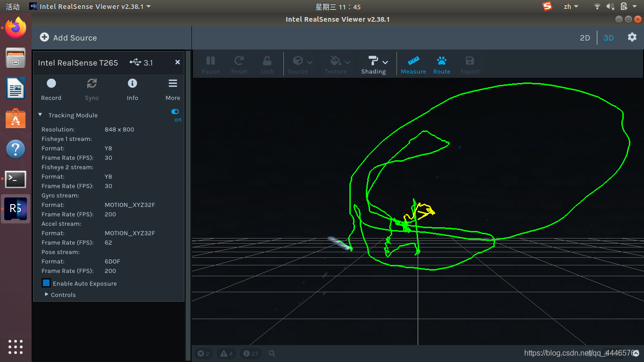The height and width of the screenshot is (362, 644).
Task: Open the Help icon in the dock
Action: click(x=16, y=149)
